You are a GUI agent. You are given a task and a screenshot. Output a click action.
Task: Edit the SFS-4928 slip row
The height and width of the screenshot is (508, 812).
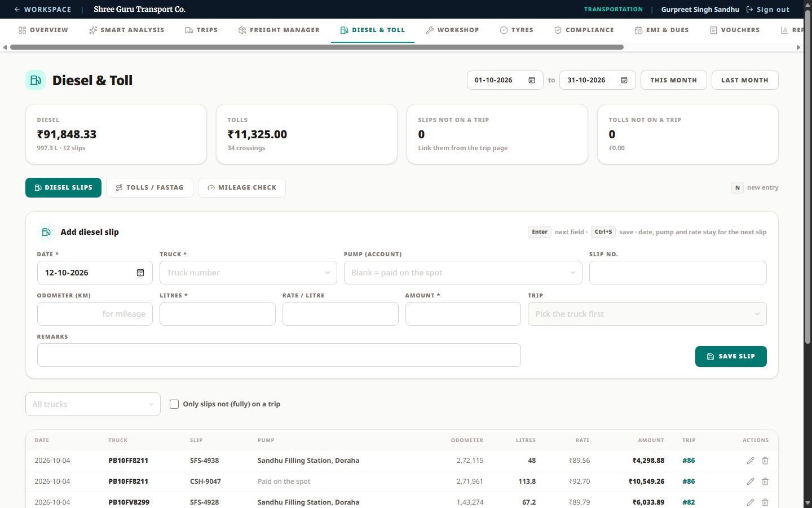coord(751,502)
